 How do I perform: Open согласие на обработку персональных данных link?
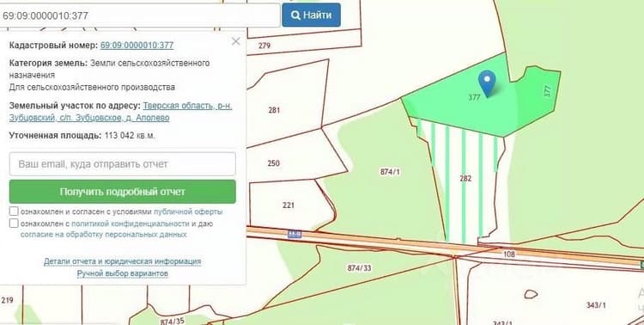click(x=104, y=235)
